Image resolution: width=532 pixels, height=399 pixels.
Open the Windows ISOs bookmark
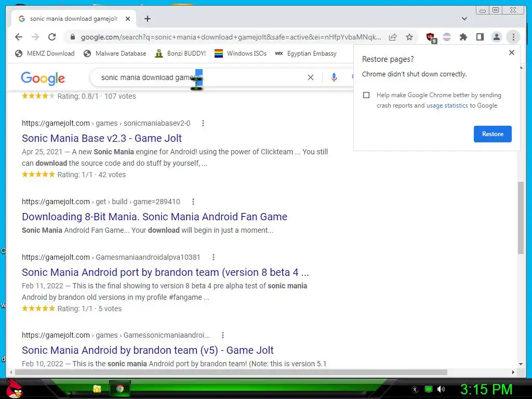pos(240,54)
